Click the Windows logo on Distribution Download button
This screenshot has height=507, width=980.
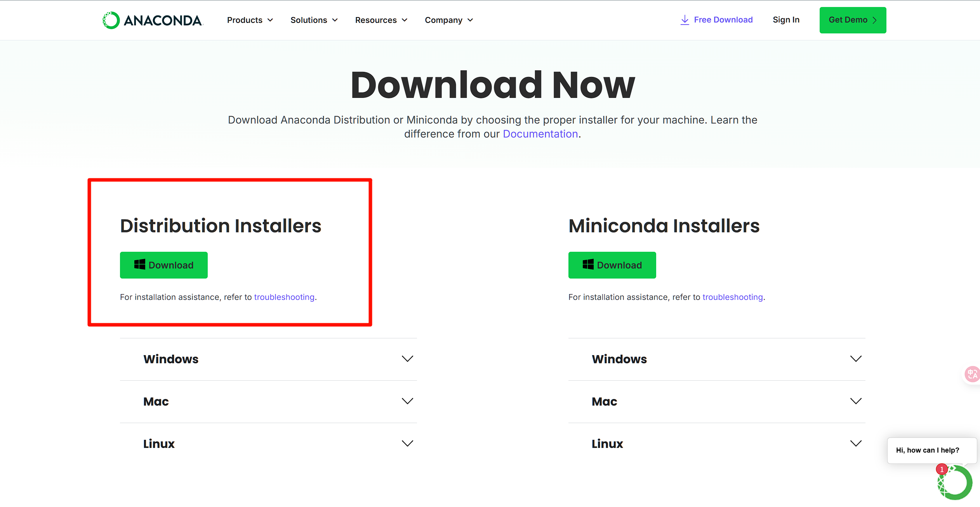tap(139, 265)
